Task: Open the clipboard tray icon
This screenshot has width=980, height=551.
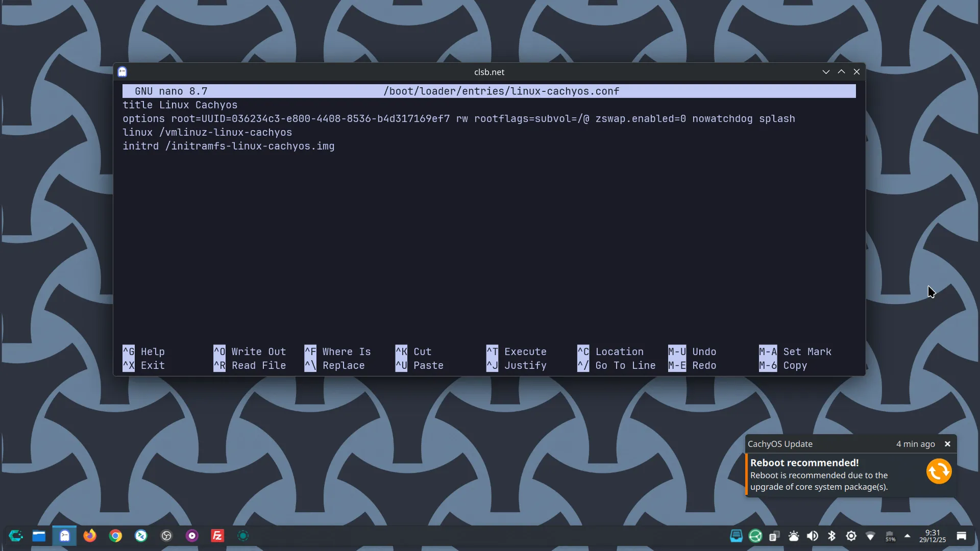Action: (774, 536)
